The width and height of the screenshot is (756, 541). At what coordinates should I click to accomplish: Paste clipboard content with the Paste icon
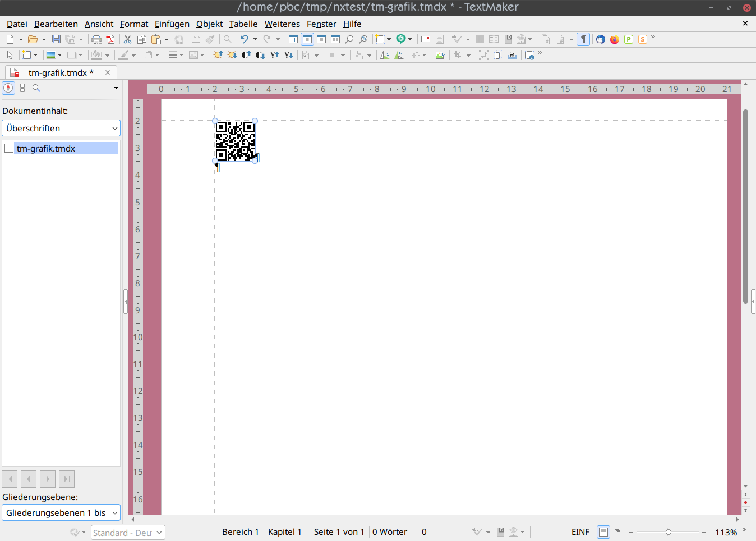[x=156, y=39]
